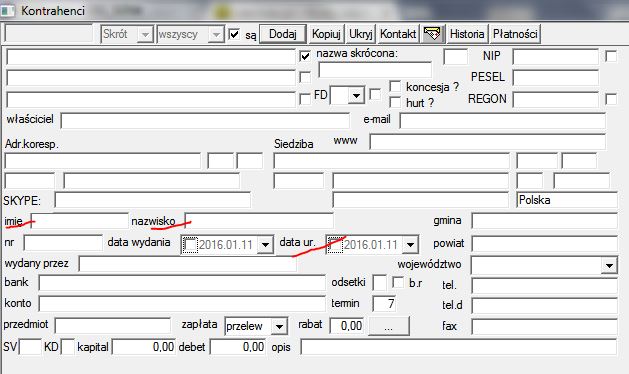Click the Kontrahenci window title icon
Screen dimensions: 629x374
pyautogui.click(x=8, y=10)
